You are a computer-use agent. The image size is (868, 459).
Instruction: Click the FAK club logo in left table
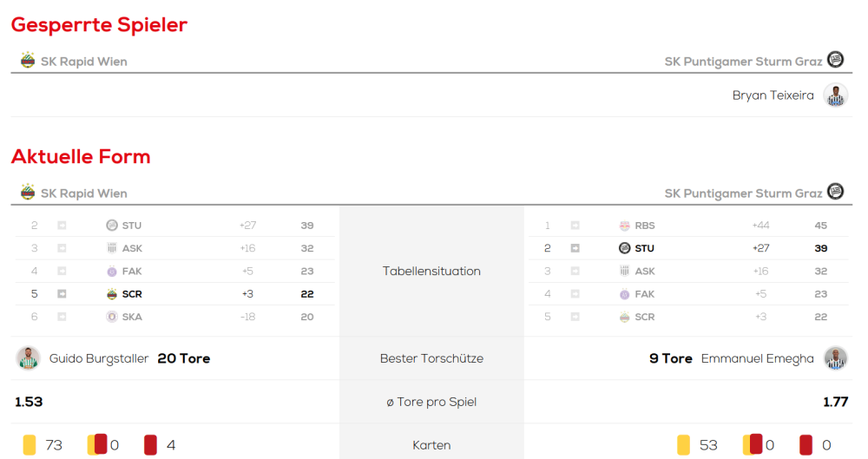[111, 272]
